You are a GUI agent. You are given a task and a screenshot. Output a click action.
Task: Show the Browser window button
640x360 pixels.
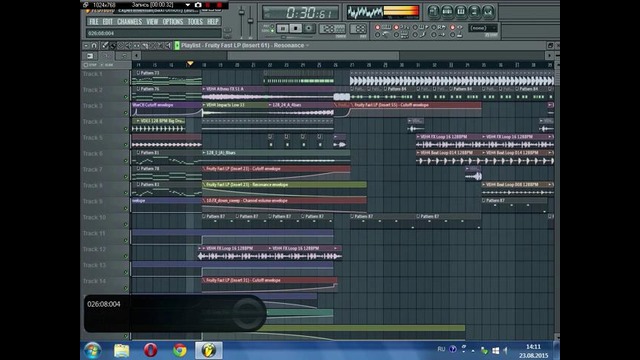coord(474,11)
